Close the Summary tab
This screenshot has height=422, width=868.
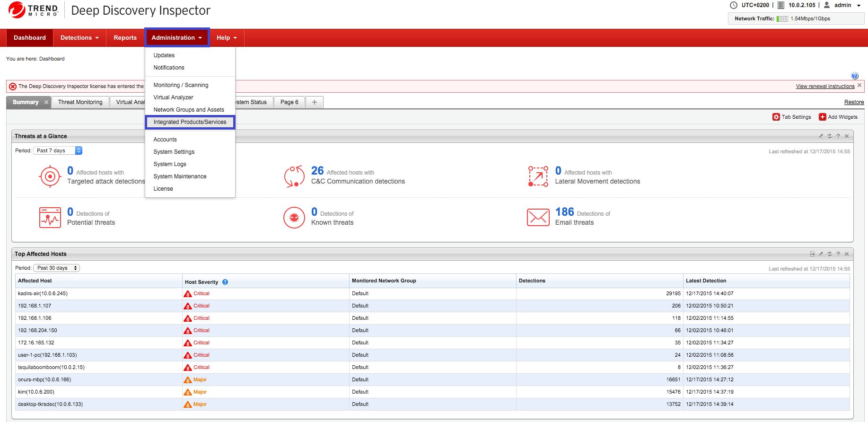tap(46, 102)
